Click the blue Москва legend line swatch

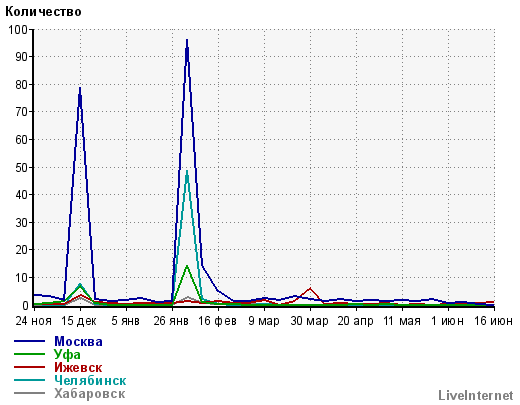click(29, 341)
